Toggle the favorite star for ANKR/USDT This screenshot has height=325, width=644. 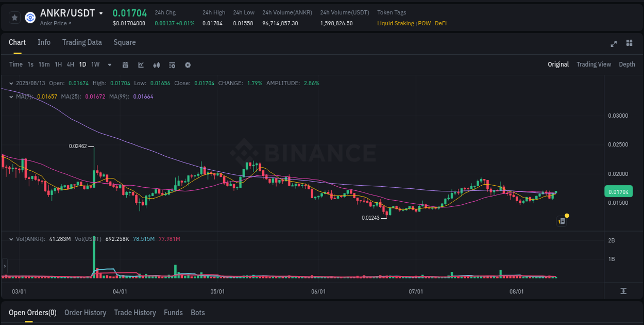point(14,17)
